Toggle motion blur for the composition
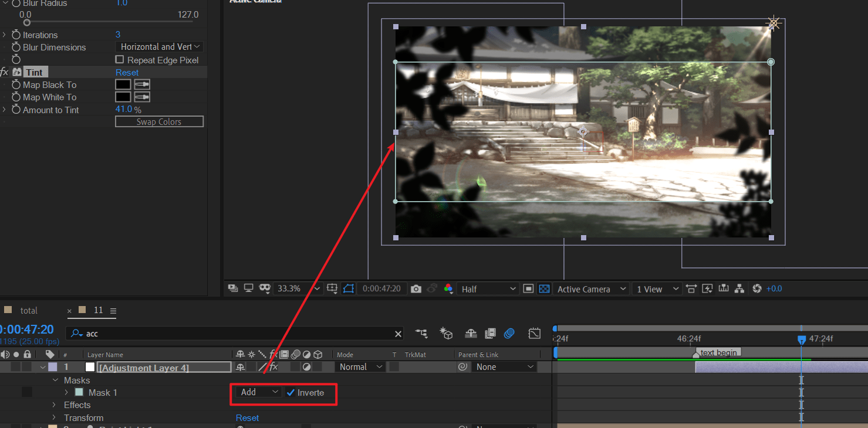The height and width of the screenshot is (428, 868). pyautogui.click(x=509, y=334)
